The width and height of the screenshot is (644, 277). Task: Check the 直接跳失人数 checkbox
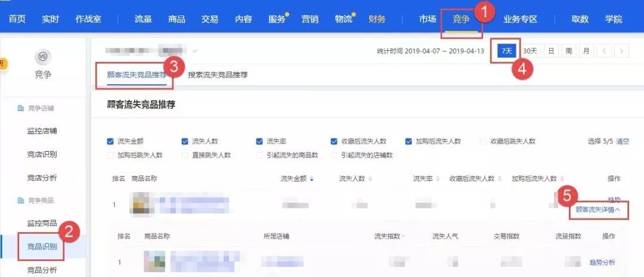pyautogui.click(x=185, y=155)
